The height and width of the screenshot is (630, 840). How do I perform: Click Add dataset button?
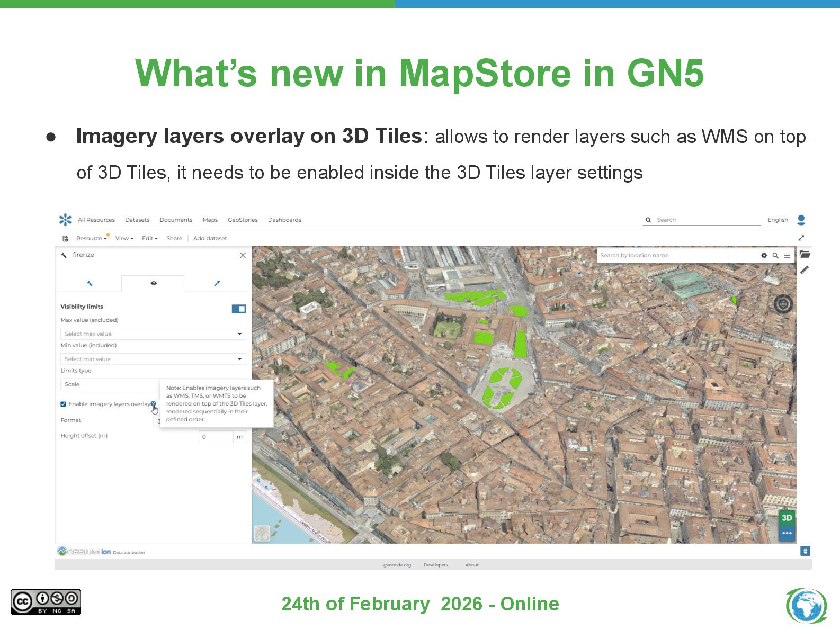(210, 238)
